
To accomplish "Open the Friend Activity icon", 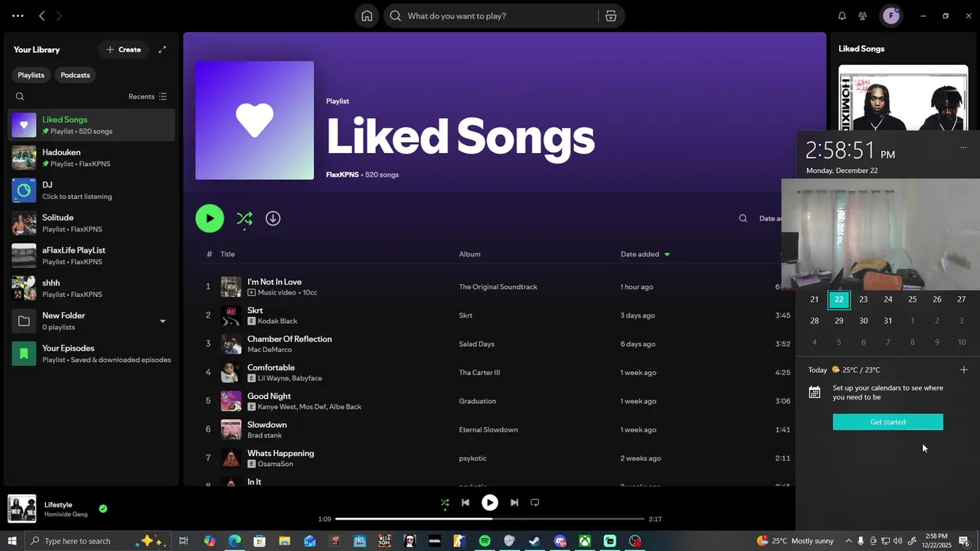I will click(x=863, y=16).
